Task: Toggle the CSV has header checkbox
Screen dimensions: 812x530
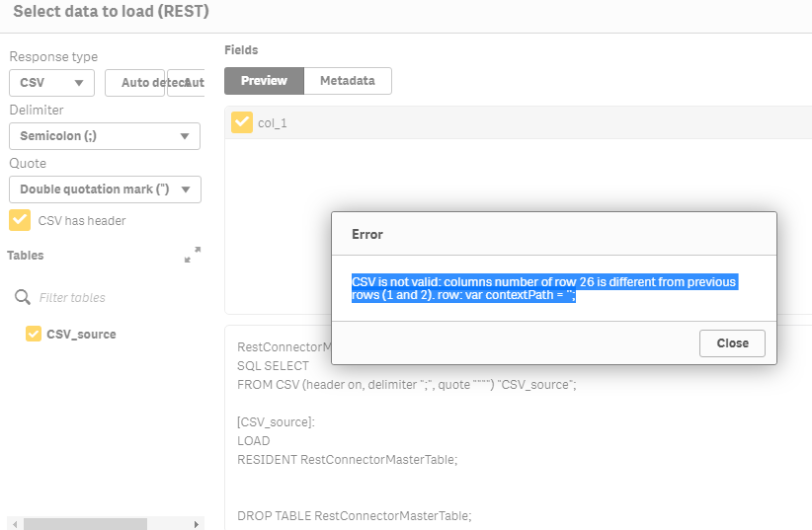Action: (x=19, y=220)
